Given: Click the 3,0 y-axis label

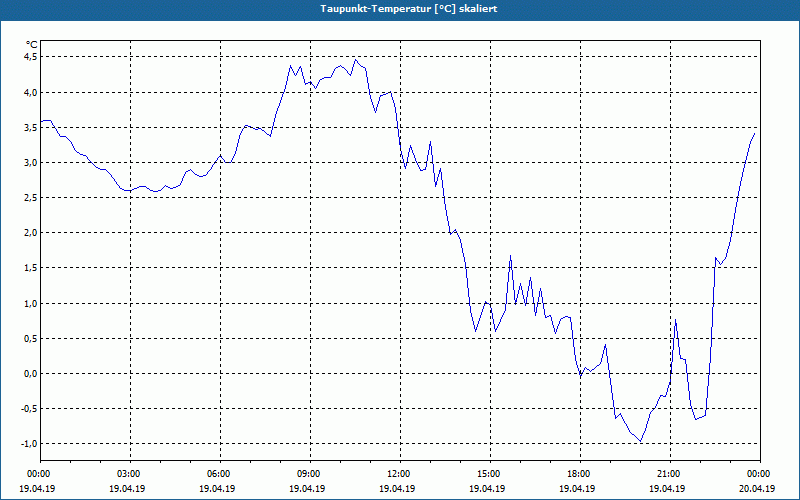Looking at the screenshot, I should pyautogui.click(x=31, y=163).
